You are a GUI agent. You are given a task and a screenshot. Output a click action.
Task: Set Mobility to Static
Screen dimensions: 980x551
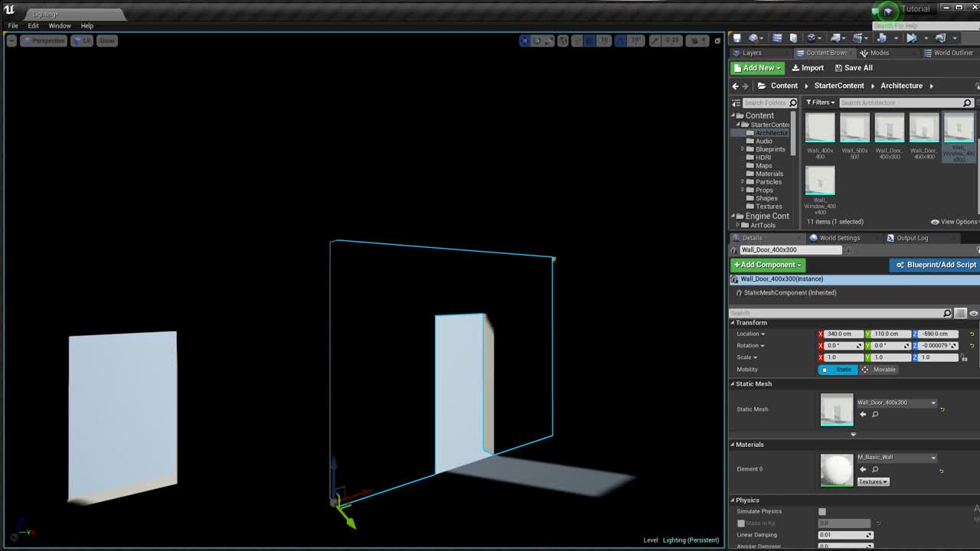click(x=838, y=370)
